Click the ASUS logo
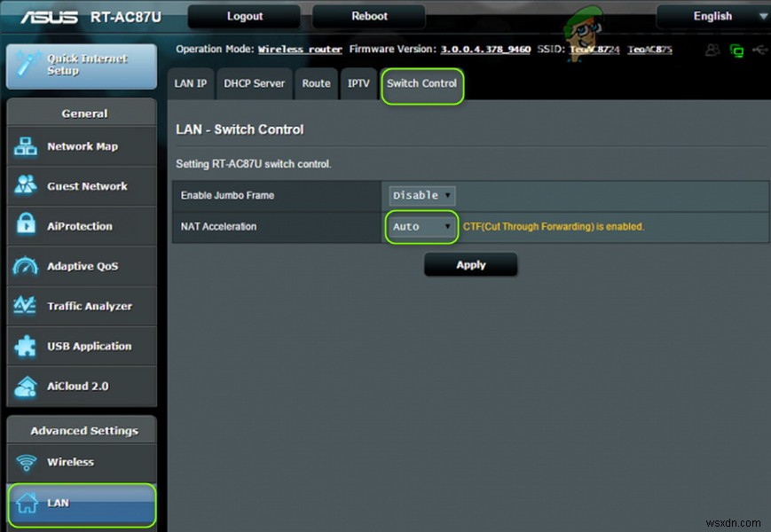Screen dimensions: 771x532 point(49,17)
